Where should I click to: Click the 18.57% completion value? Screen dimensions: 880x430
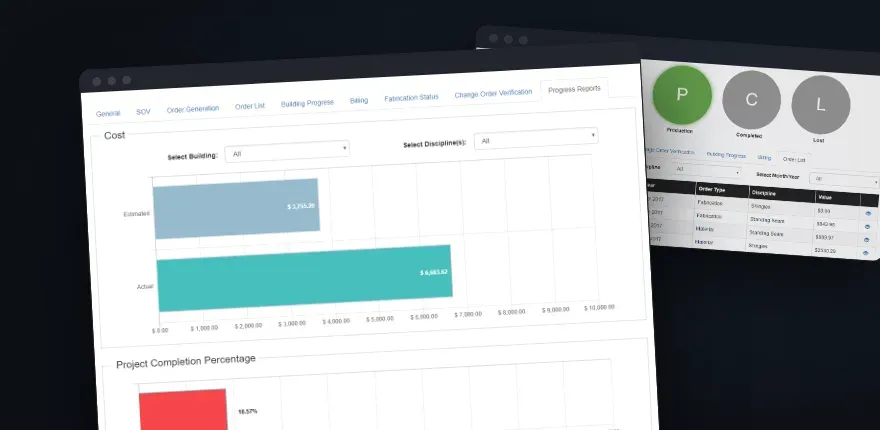pos(248,411)
